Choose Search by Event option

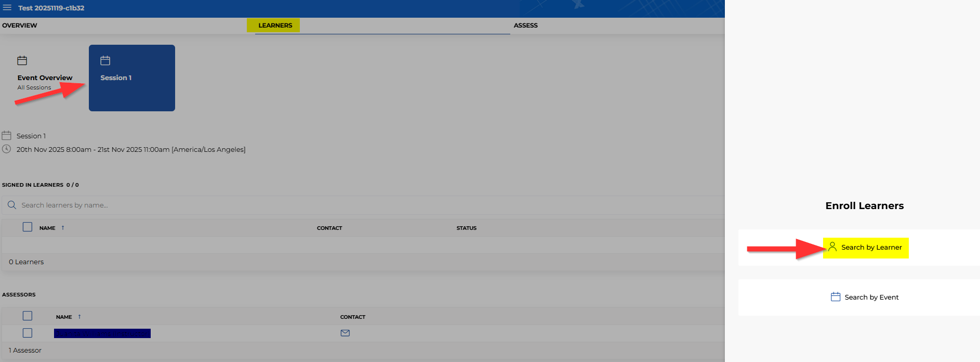[x=871, y=298]
